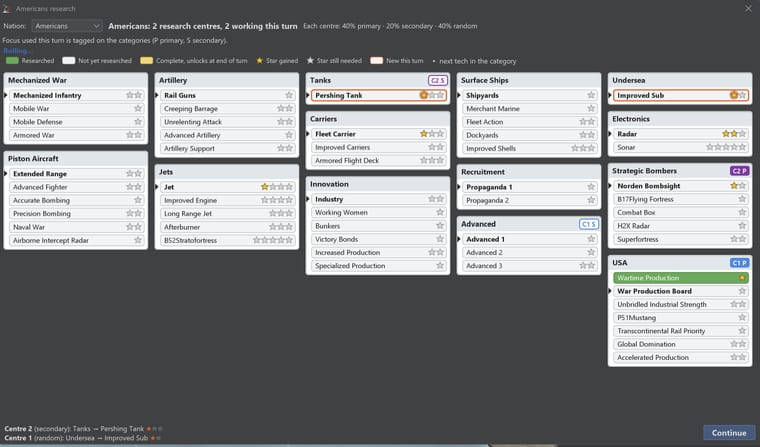Click the gold star on Norden Bombsight
The width and height of the screenshot is (760, 447).
pyautogui.click(x=734, y=186)
